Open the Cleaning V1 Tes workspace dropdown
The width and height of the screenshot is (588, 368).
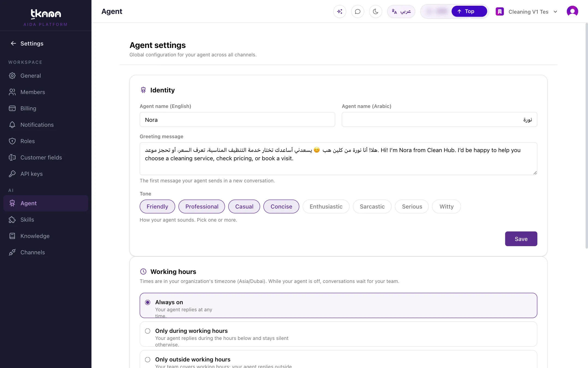526,11
